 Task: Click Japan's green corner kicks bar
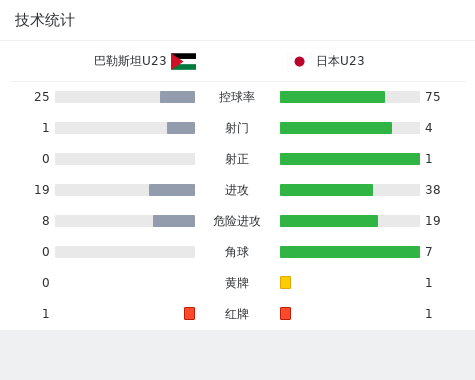[x=350, y=252]
